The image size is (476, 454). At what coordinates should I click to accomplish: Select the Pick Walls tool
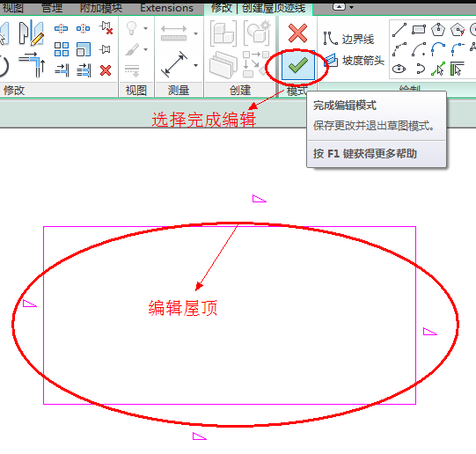coord(458,69)
